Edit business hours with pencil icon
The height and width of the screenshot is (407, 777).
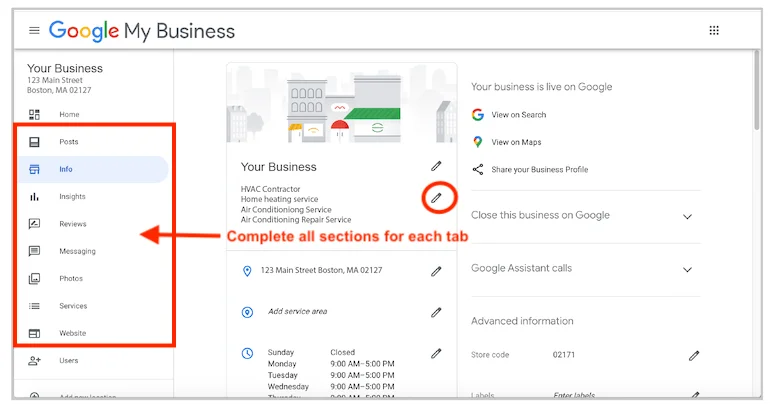pos(436,353)
